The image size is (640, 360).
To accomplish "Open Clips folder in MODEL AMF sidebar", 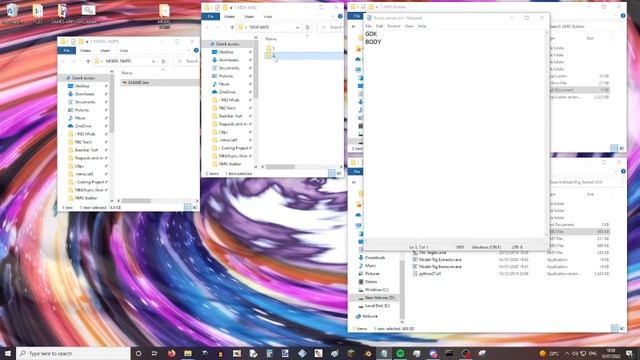I will [79, 166].
